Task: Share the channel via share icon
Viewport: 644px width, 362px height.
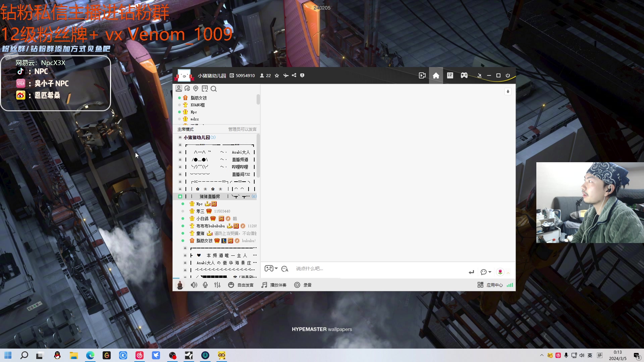Action: [294, 75]
